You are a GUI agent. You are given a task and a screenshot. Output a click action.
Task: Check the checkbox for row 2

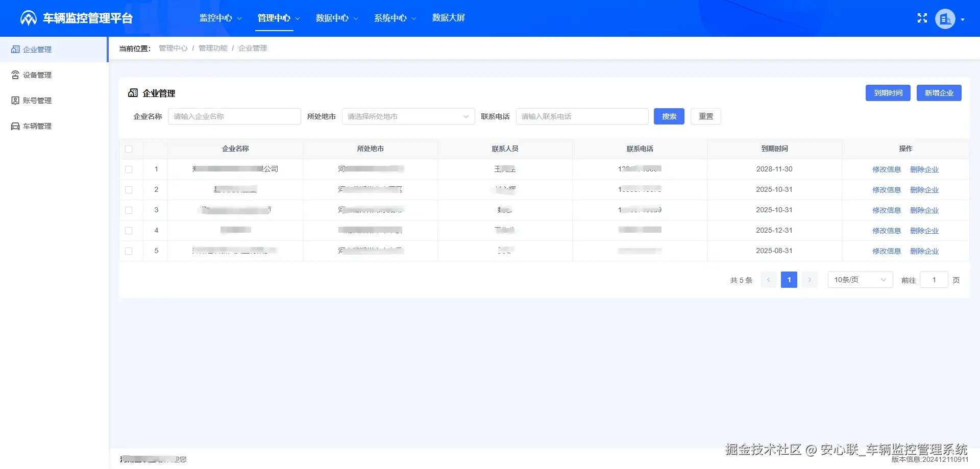[129, 190]
